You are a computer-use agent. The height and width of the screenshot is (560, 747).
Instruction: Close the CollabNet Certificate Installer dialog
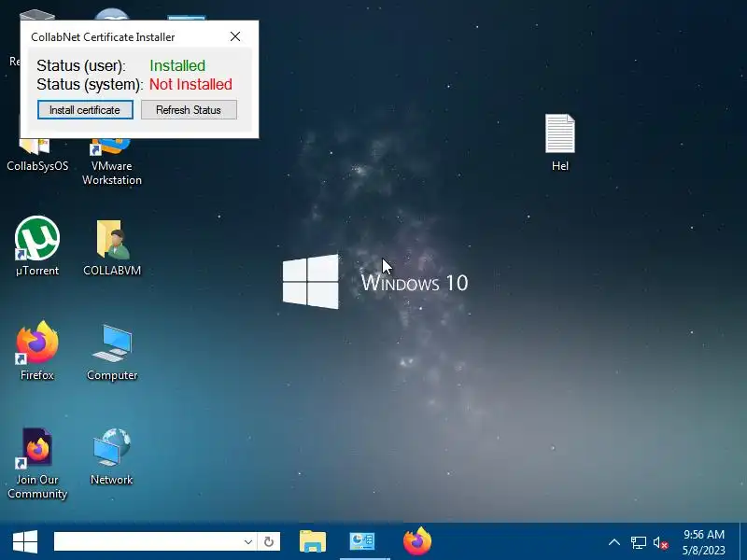235,36
